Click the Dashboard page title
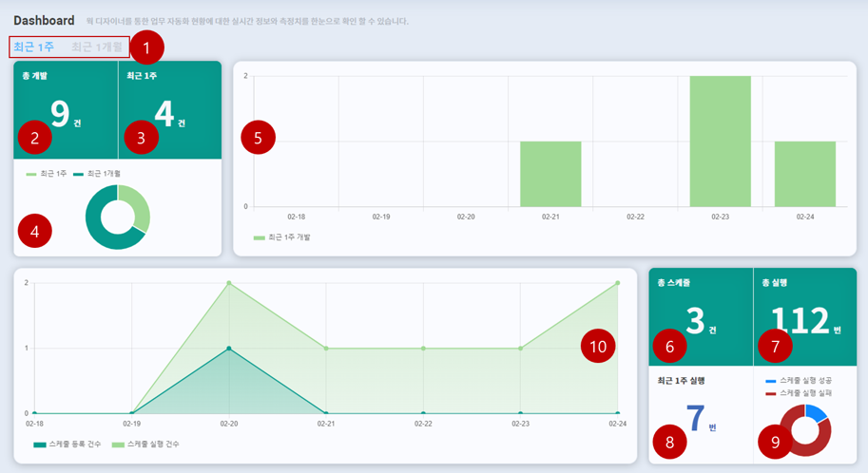Viewport: 868px width, 473px height. [44, 21]
